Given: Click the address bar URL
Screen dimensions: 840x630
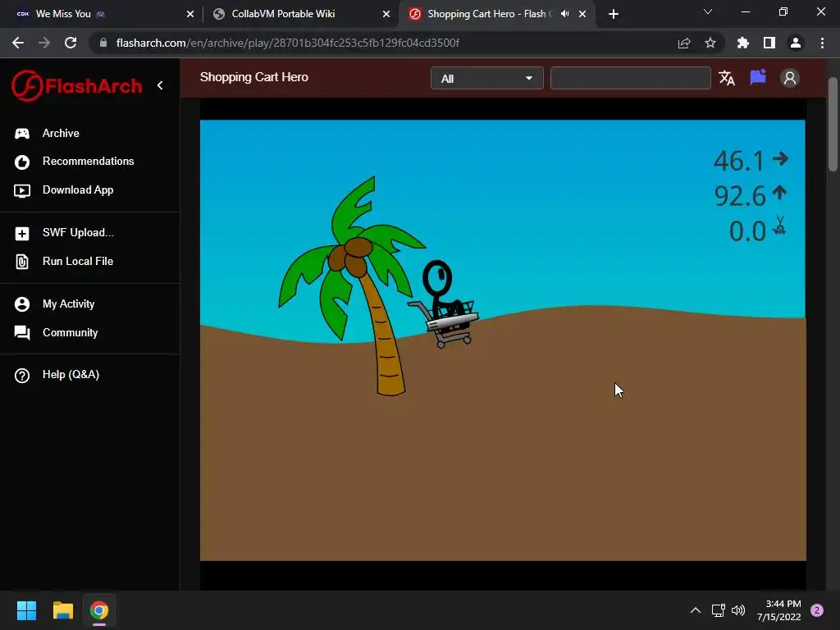Looking at the screenshot, I should coord(288,43).
